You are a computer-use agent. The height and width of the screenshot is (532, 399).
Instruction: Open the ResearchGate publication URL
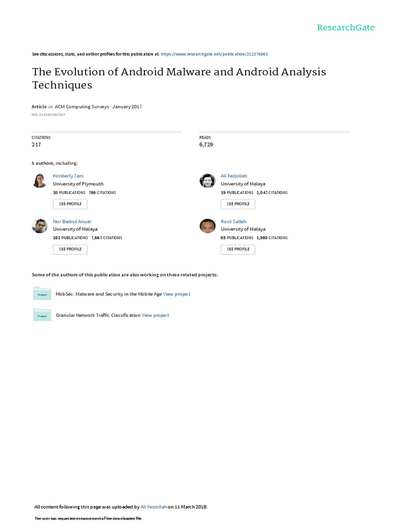214,54
